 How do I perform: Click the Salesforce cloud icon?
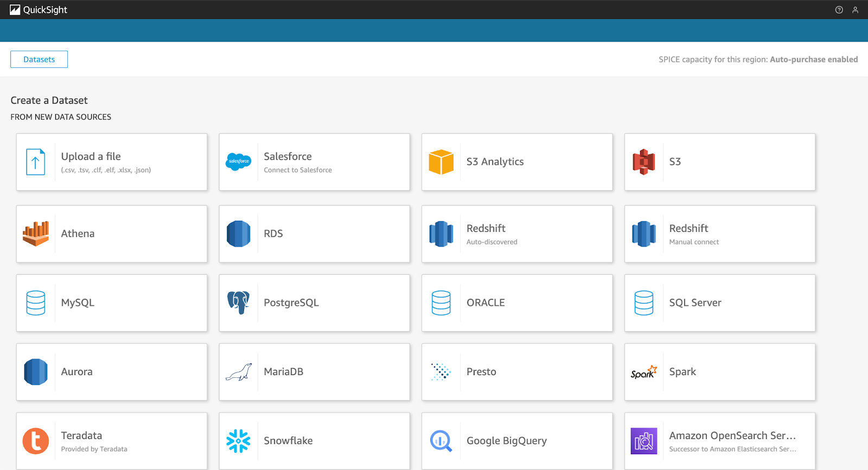click(239, 162)
